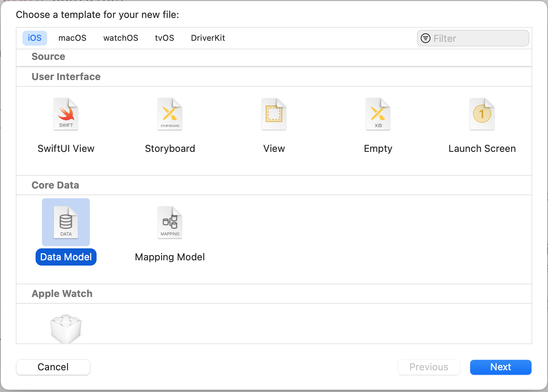
Task: Cancel the new file dialog
Action: point(53,367)
